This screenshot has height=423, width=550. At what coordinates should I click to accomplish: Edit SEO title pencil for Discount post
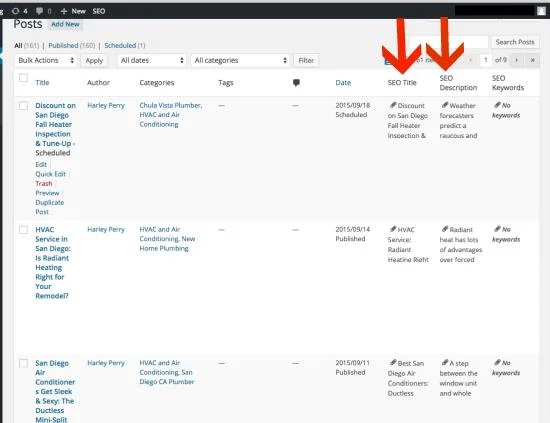[x=393, y=105]
